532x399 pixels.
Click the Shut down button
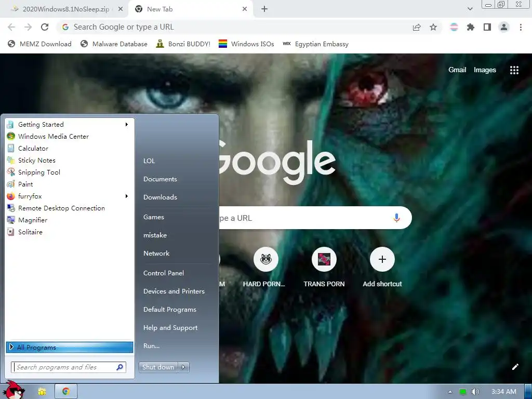tap(158, 367)
